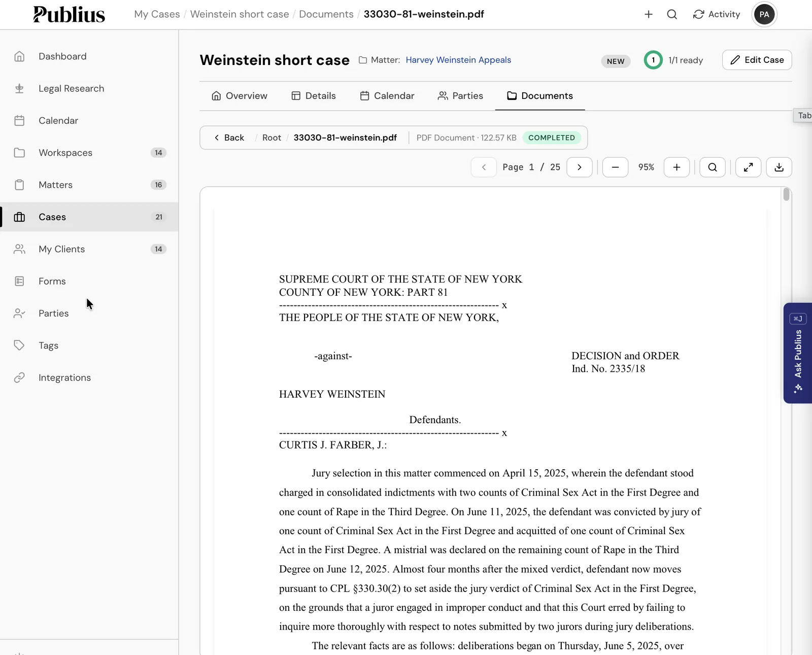This screenshot has height=655, width=812.
Task: Open the Tags sidebar icon
Action: [19, 346]
